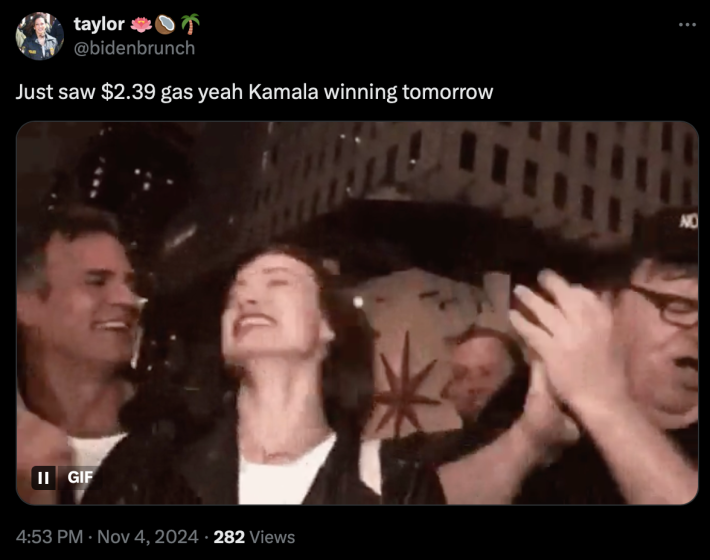The height and width of the screenshot is (560, 710).
Task: Open the display name taylor
Action: (x=99, y=24)
